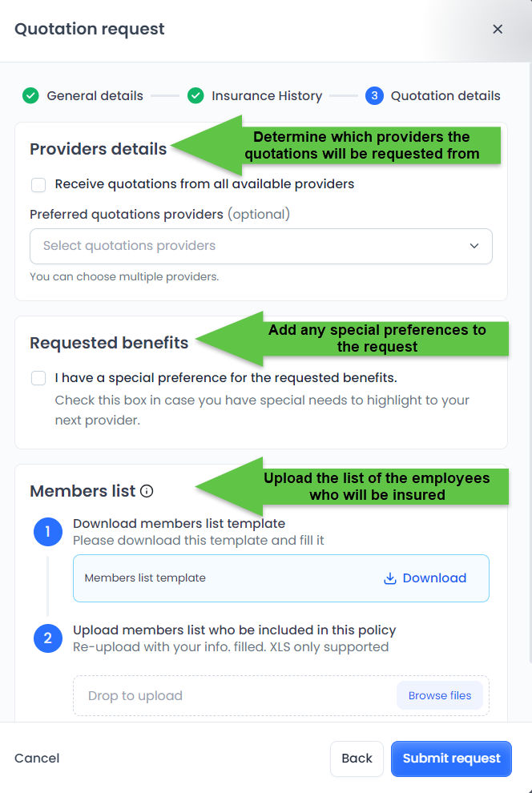Screen dimensions: 532x793
Task: Switch to the Quotation details step label
Action: click(445, 96)
